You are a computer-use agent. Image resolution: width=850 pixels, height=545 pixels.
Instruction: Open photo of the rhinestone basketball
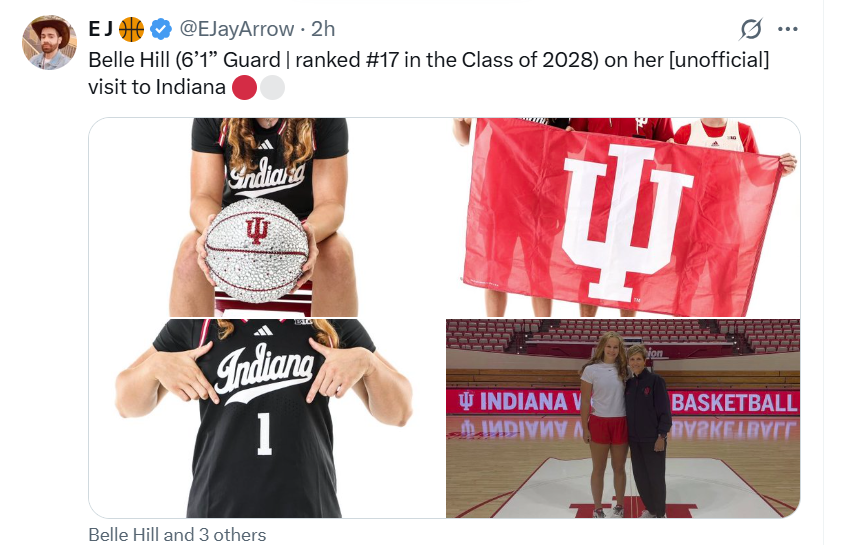tap(267, 217)
